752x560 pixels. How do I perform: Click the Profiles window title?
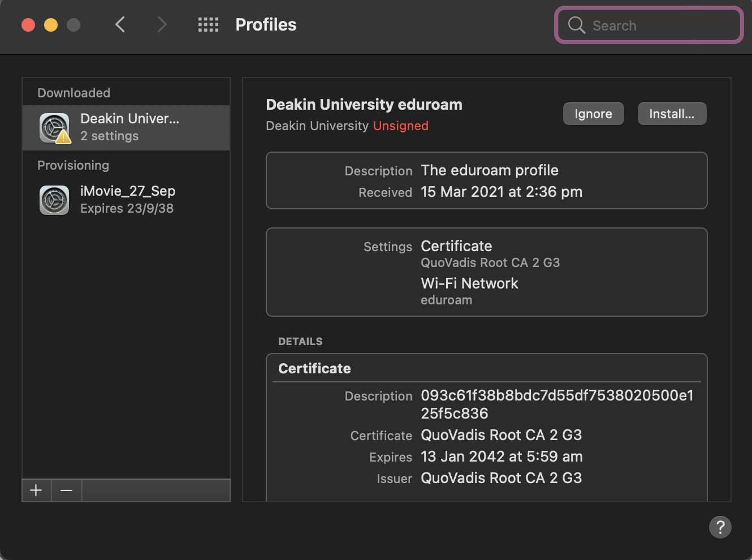[266, 24]
